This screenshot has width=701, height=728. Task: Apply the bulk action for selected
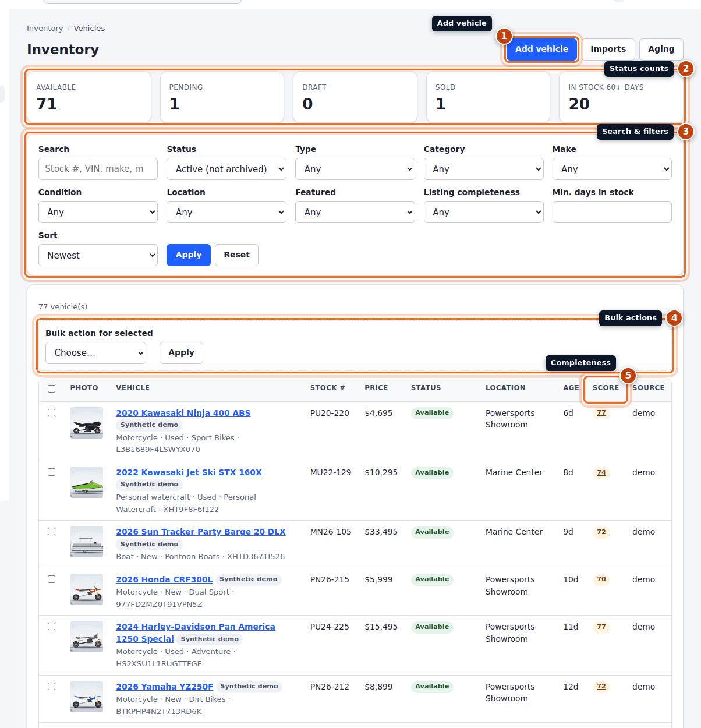[181, 353]
